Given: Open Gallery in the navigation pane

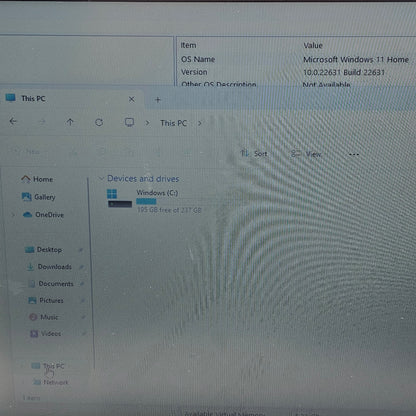Looking at the screenshot, I should tap(45, 197).
